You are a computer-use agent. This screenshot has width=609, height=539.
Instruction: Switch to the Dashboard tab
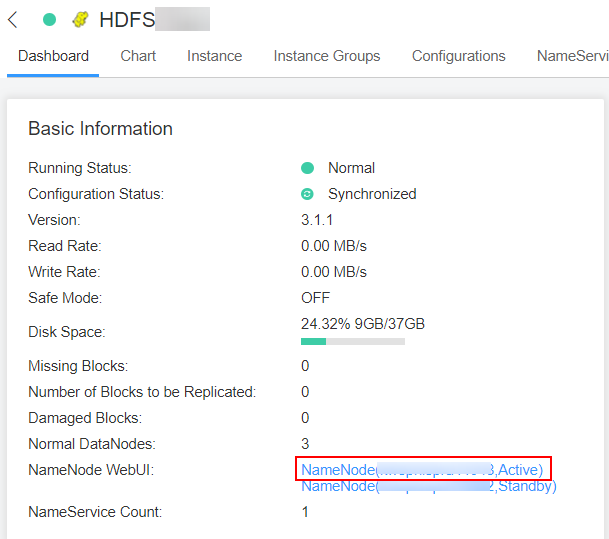pyautogui.click(x=53, y=56)
